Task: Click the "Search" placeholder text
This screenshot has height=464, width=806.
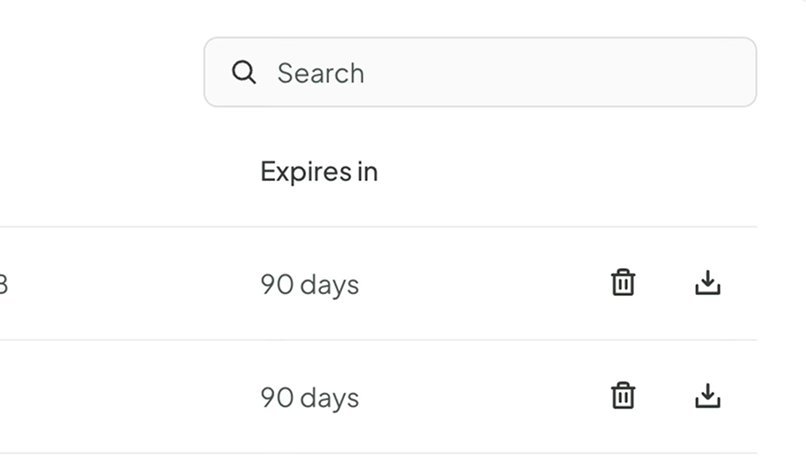Action: (x=320, y=73)
